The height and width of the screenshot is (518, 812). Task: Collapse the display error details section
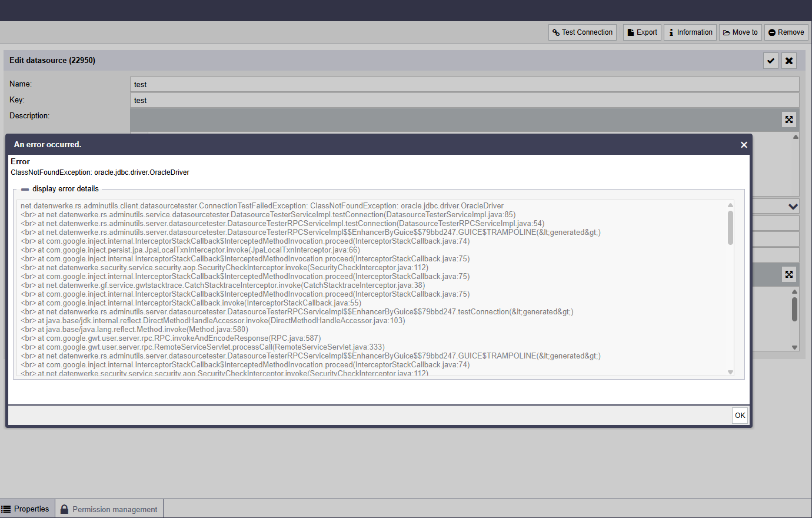[25, 189]
